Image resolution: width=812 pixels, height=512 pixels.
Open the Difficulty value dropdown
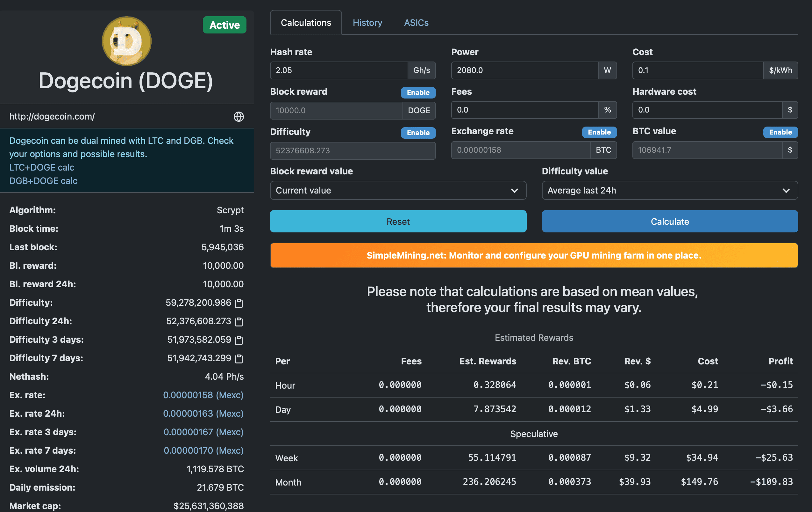[x=669, y=190]
